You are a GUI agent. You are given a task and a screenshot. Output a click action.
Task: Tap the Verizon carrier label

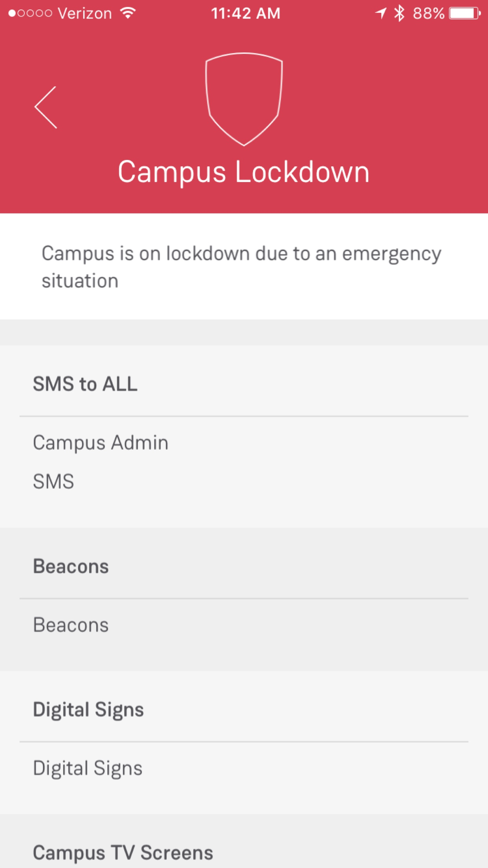pyautogui.click(x=85, y=13)
